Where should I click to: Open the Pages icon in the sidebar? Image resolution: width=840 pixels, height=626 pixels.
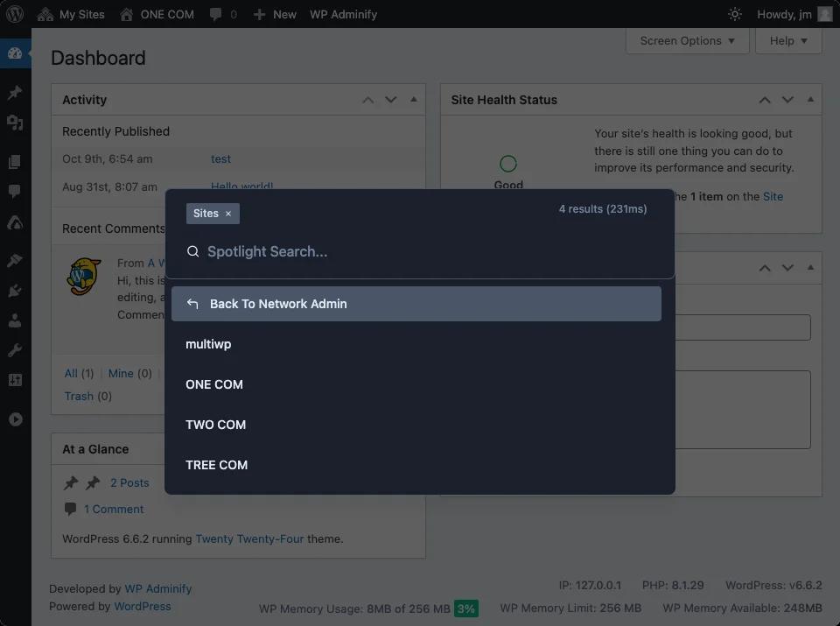15,161
